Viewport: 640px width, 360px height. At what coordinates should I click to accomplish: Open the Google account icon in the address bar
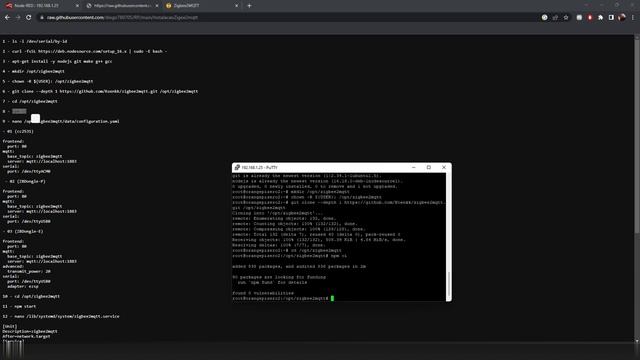(x=544, y=18)
